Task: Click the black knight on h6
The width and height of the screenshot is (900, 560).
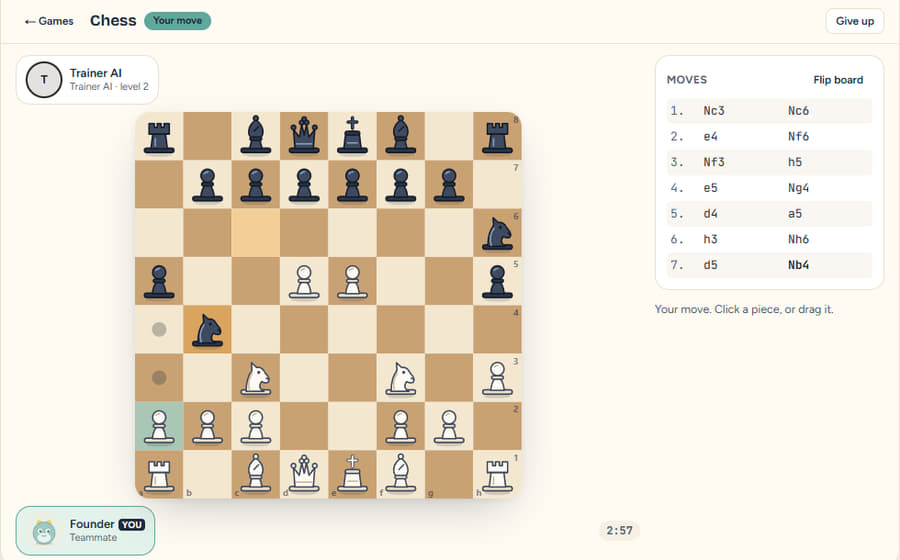Action: click(x=497, y=233)
